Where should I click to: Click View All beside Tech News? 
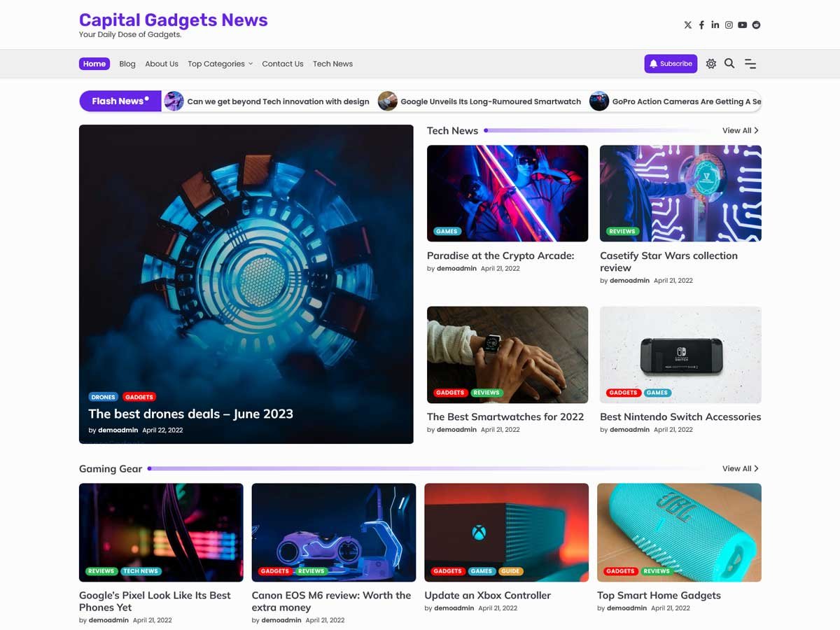pyautogui.click(x=740, y=131)
